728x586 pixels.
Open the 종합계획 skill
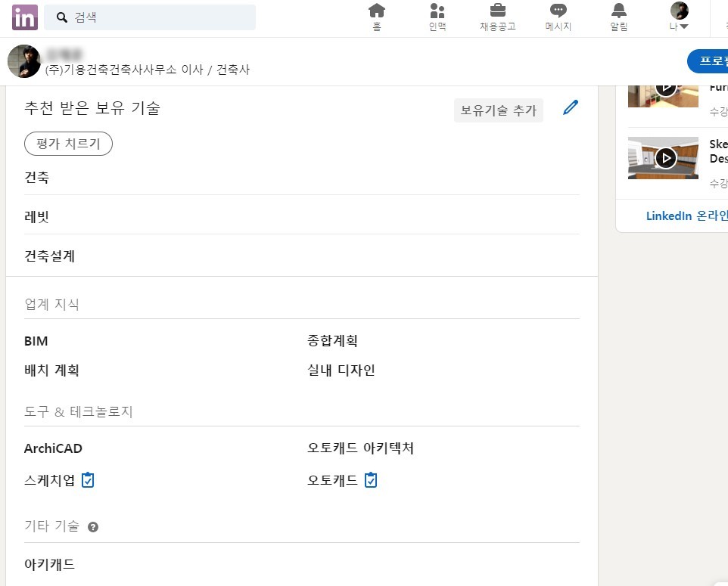[x=332, y=341]
